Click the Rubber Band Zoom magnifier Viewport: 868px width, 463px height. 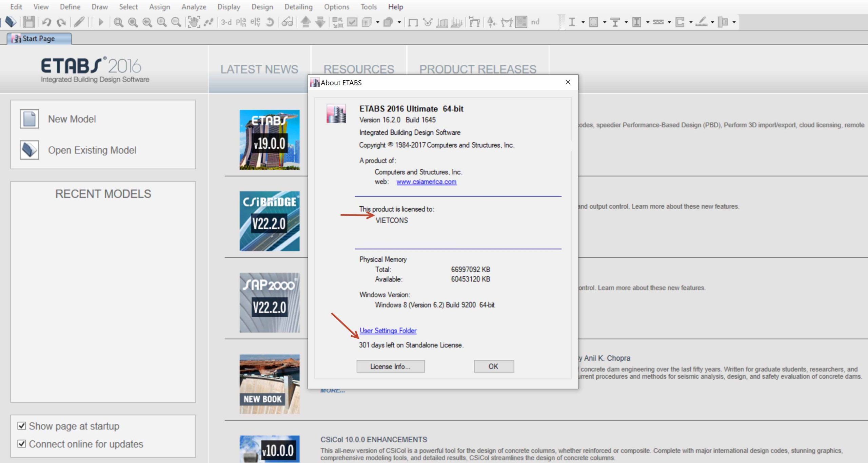(x=118, y=22)
